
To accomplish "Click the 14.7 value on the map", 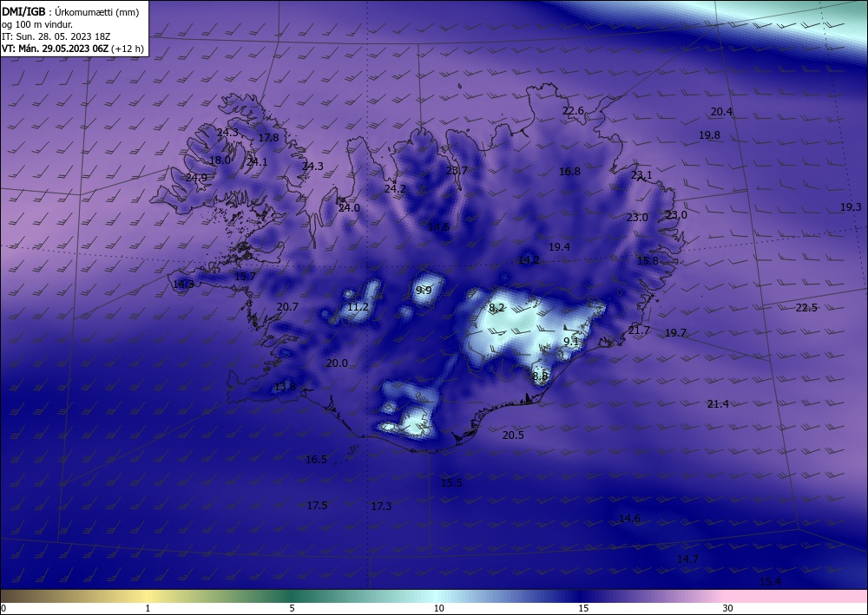I will coord(687,559).
